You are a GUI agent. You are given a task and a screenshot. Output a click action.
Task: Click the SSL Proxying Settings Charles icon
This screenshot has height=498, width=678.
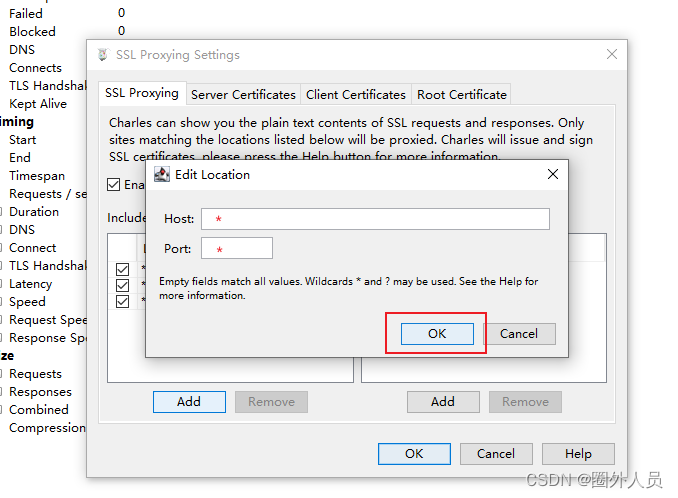[103, 55]
